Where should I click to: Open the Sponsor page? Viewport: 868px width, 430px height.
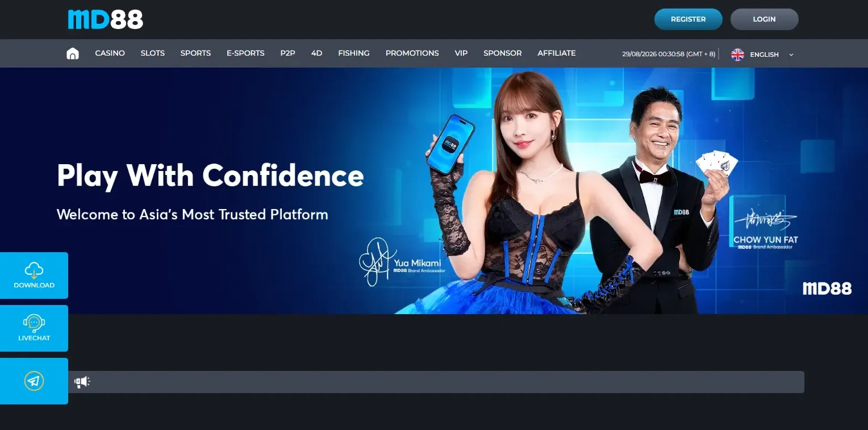coord(502,53)
